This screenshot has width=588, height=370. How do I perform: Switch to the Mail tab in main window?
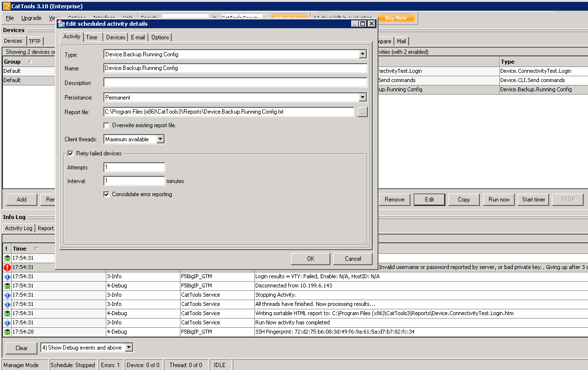pyautogui.click(x=401, y=41)
